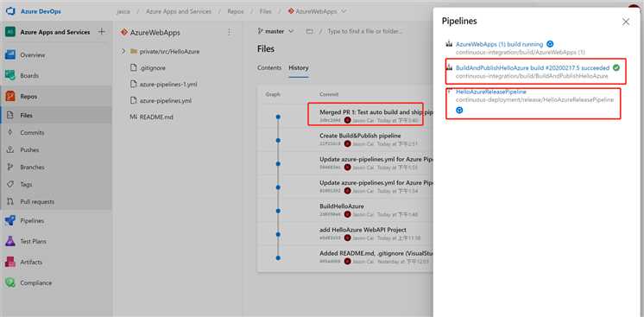Switch to the Contents tab

click(x=269, y=68)
